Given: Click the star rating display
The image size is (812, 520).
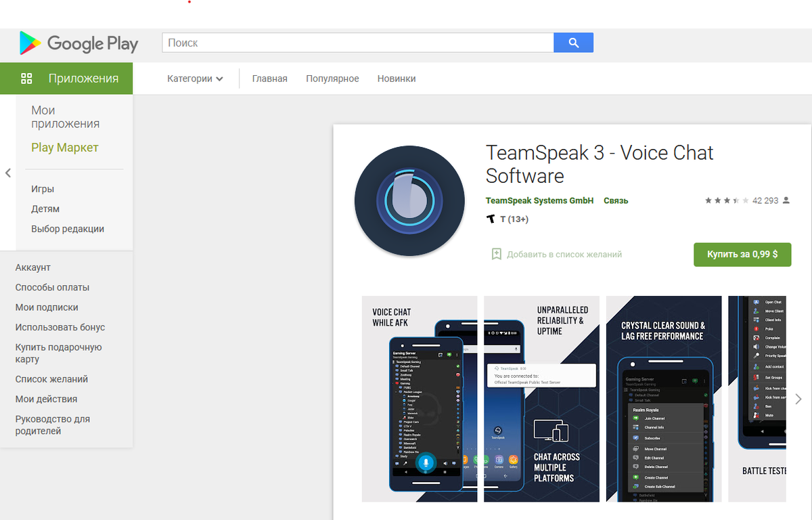Looking at the screenshot, I should pos(727,200).
